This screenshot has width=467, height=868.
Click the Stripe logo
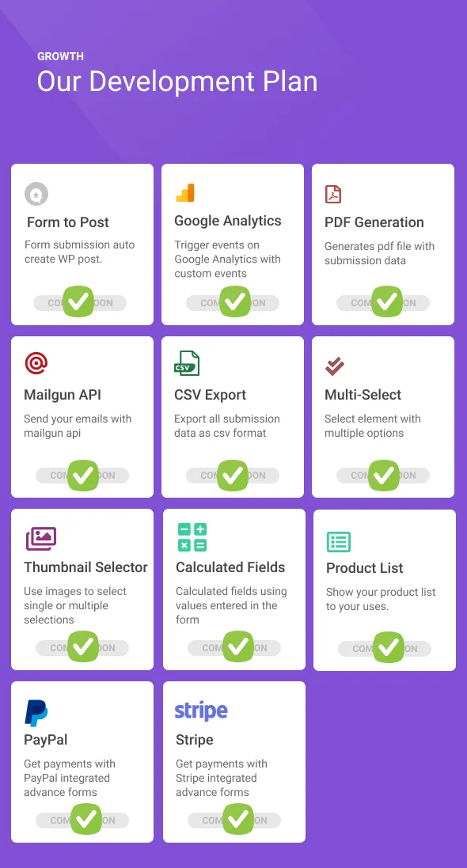(x=200, y=711)
